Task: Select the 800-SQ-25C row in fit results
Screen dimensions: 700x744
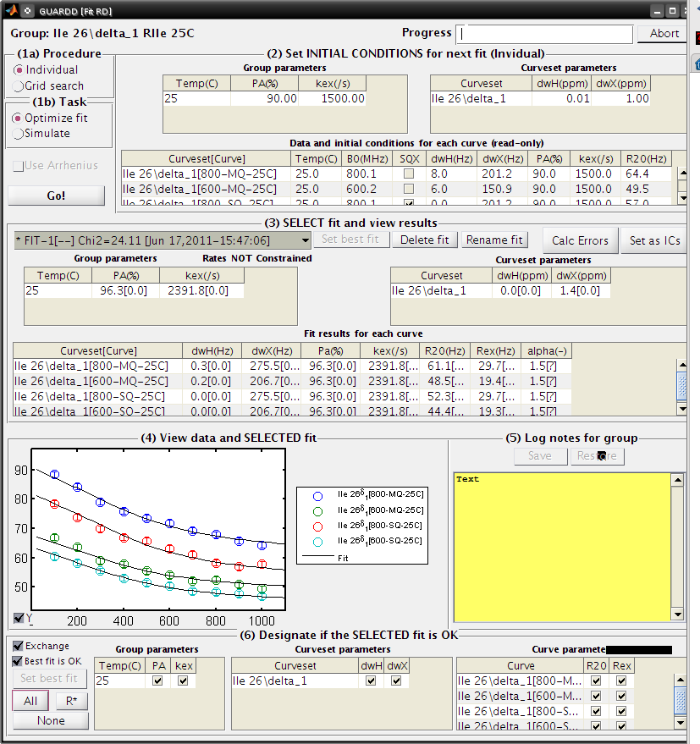Action: pyautogui.click(x=292, y=396)
